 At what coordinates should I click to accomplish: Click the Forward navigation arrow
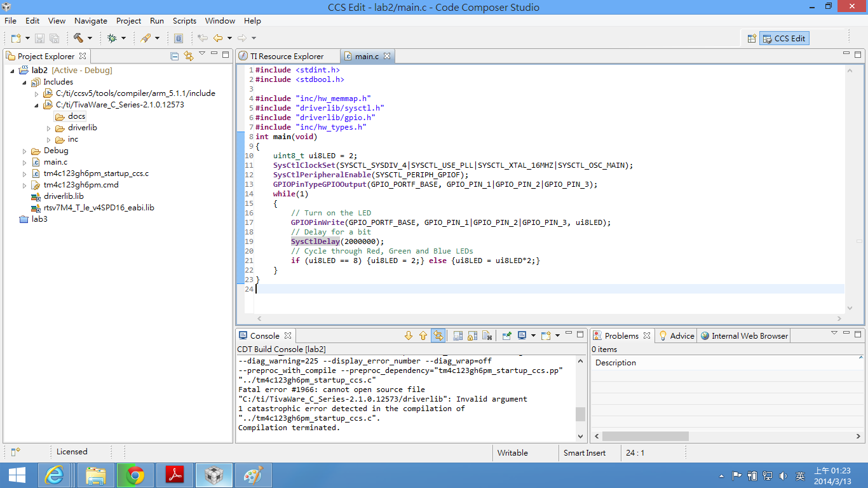[x=242, y=38]
